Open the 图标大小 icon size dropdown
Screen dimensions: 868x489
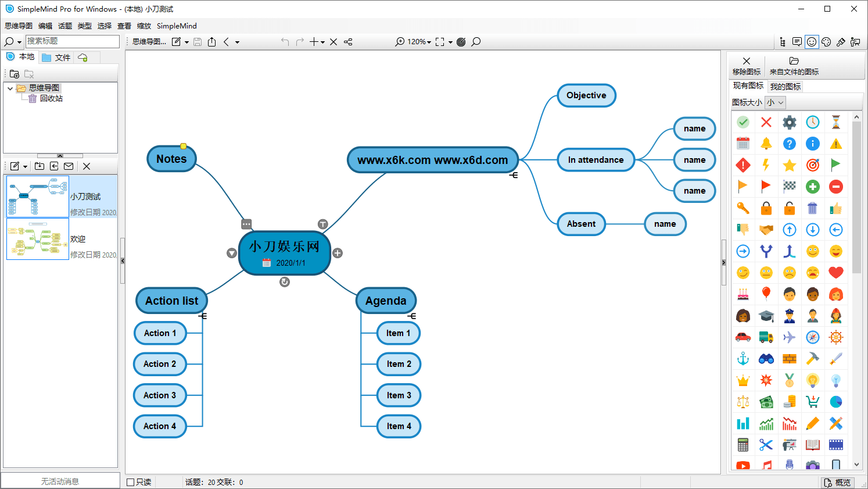(775, 102)
